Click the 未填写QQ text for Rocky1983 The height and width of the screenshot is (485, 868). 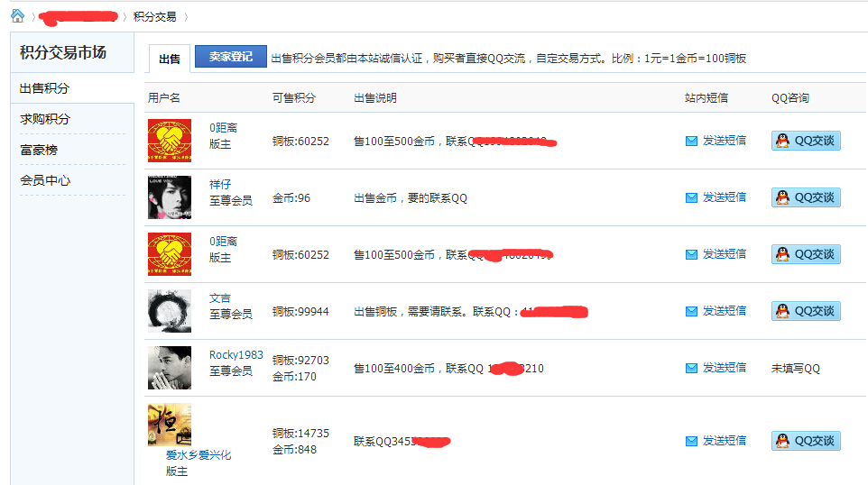click(x=796, y=369)
